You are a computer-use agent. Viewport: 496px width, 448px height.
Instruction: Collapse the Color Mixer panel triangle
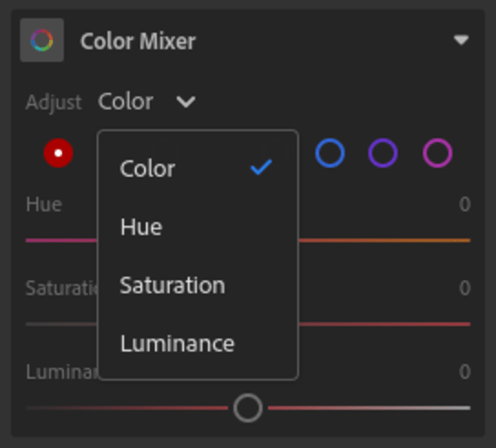coord(461,41)
